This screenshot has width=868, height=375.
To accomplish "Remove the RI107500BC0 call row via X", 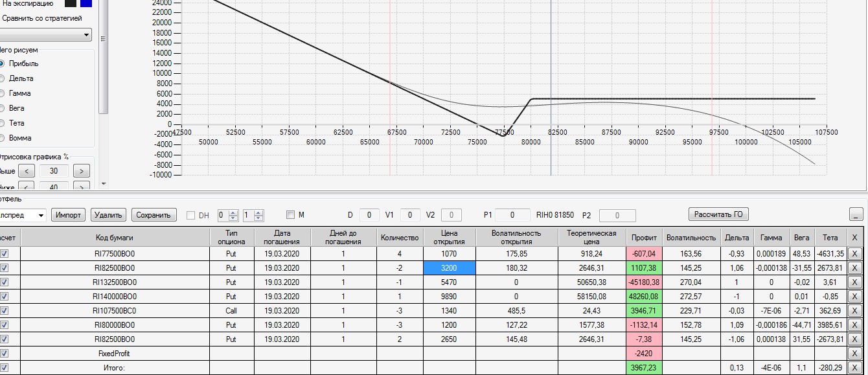I will (x=854, y=311).
